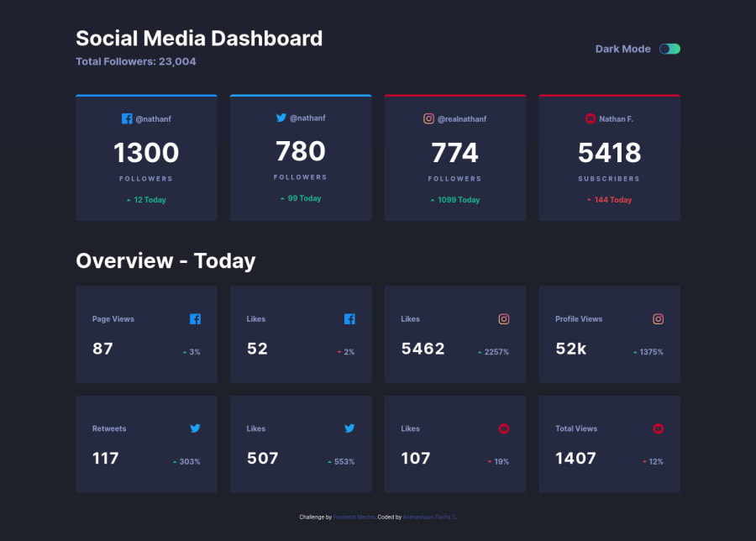Select the Facebook icon on the Likes 52 card
Image resolution: width=756 pixels, height=541 pixels.
[x=349, y=319]
